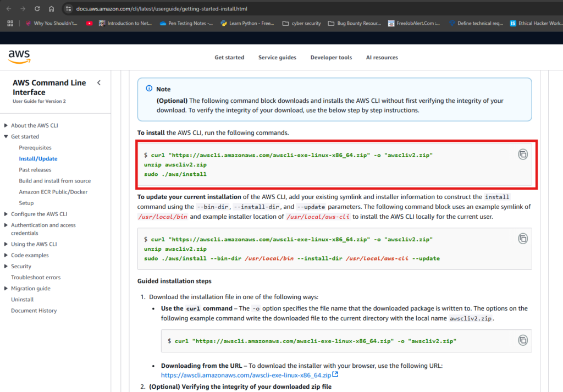Open 'Document History' sidebar page
The width and height of the screenshot is (563, 392).
(x=34, y=311)
